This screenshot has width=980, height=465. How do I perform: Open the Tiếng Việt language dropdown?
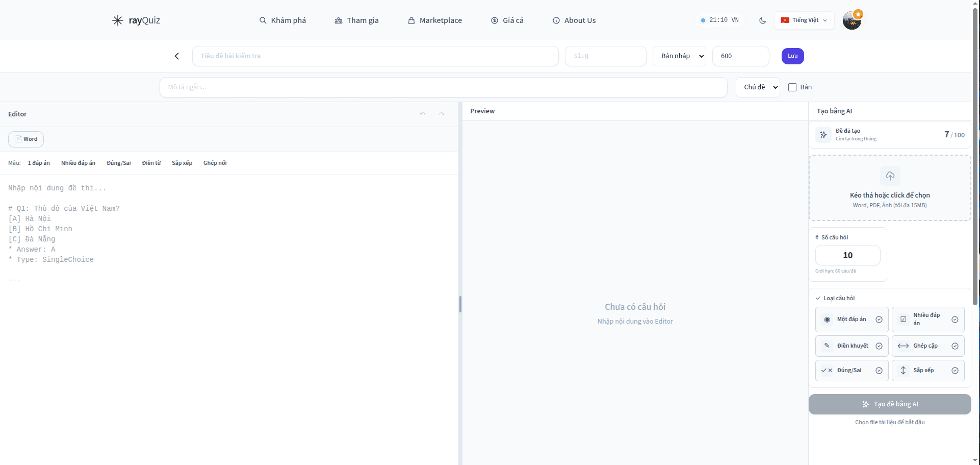(804, 20)
